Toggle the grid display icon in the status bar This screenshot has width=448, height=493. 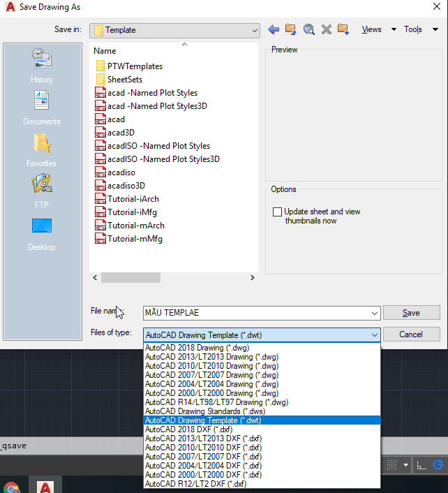point(391,464)
